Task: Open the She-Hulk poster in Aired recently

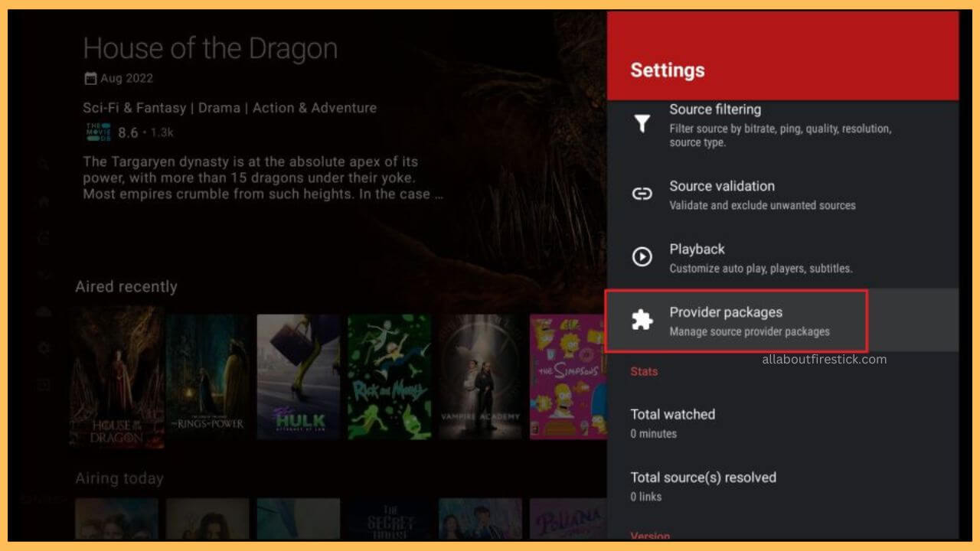Action: pyautogui.click(x=298, y=375)
